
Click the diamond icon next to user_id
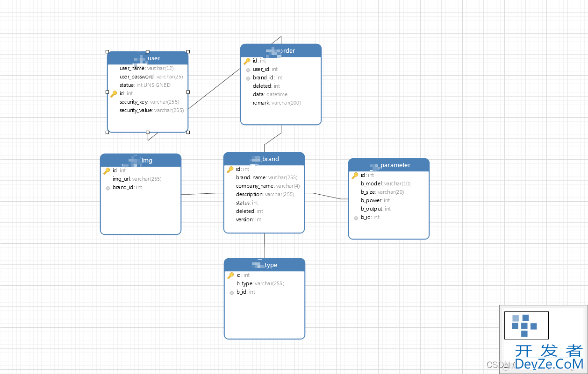click(248, 70)
